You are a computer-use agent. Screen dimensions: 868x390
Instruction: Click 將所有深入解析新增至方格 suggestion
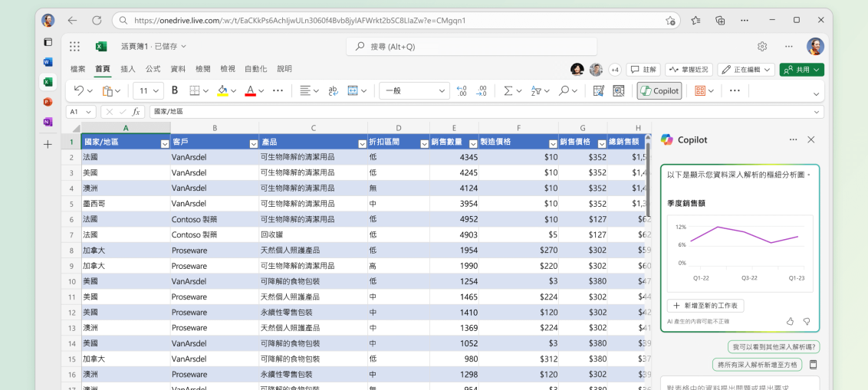[758, 365]
